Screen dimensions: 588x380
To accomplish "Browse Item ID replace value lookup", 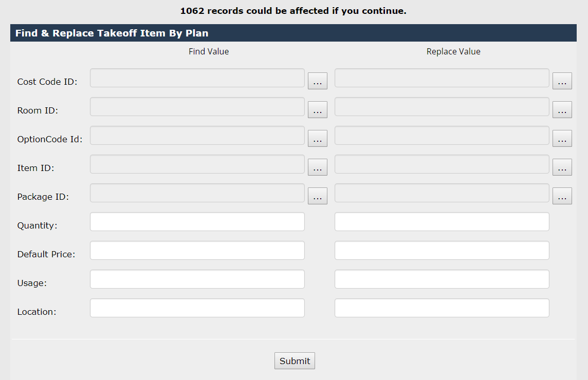I will tap(562, 167).
